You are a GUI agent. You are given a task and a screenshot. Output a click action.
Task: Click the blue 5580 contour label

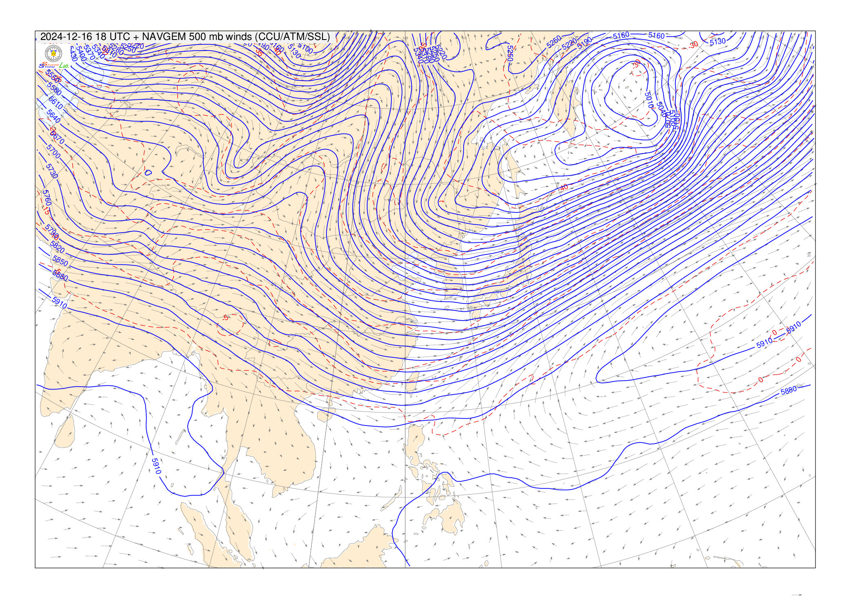[x=55, y=89]
